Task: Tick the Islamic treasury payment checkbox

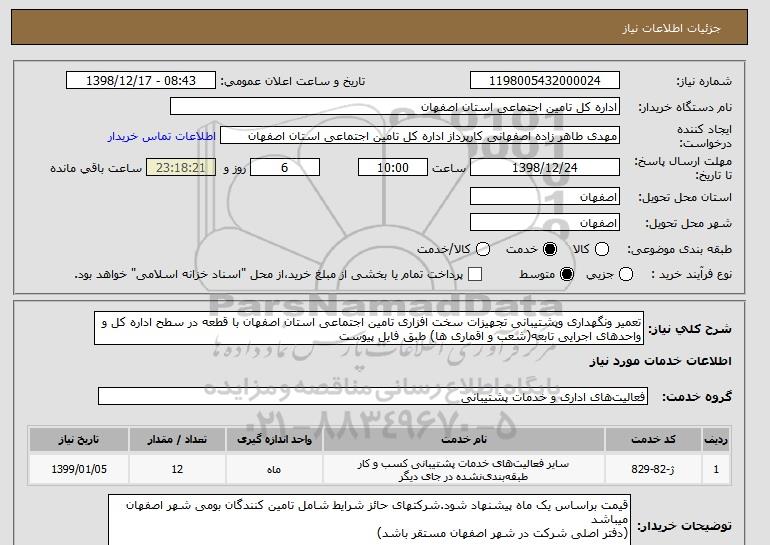Action: [475, 274]
